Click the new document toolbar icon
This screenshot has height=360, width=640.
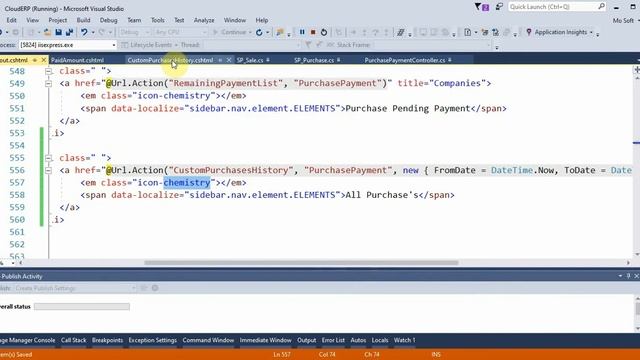(468, 32)
